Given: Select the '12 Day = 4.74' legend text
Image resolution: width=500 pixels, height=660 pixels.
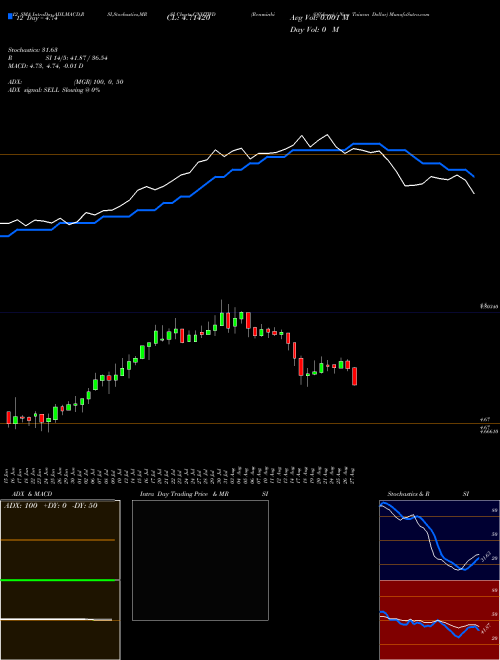Looking at the screenshot, I should click(35, 18).
